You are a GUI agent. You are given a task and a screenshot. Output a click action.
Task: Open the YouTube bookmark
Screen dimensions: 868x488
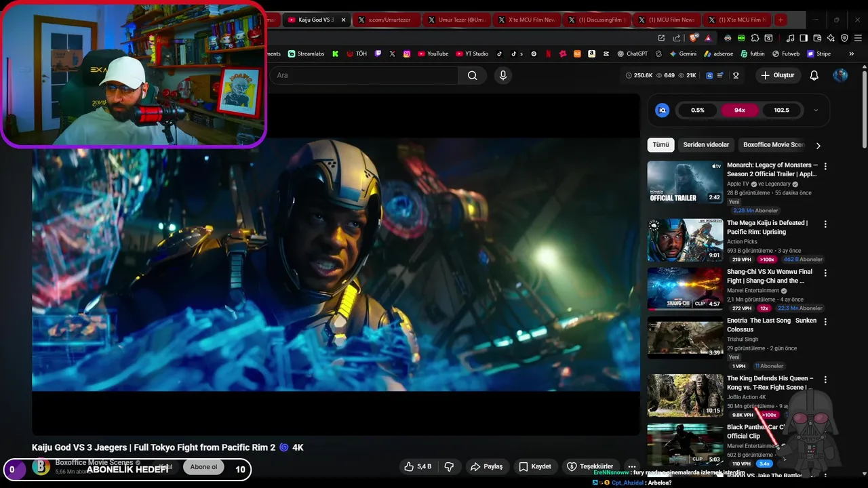pyautogui.click(x=433, y=54)
